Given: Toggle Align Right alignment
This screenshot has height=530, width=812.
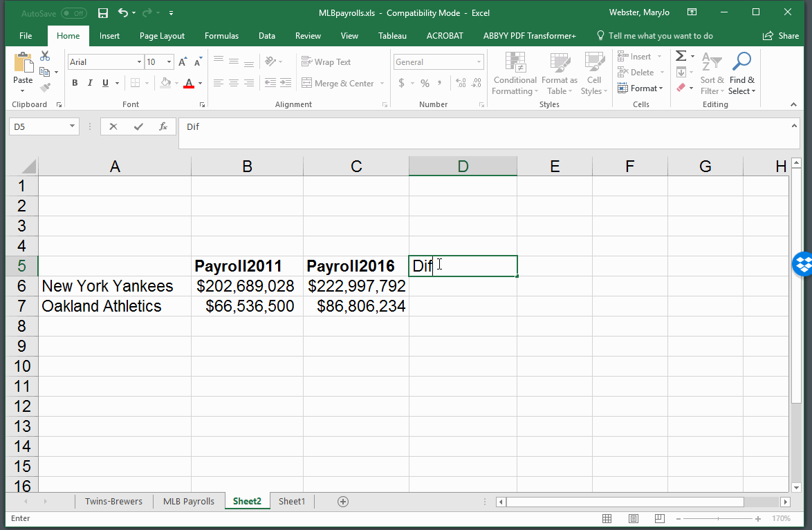Looking at the screenshot, I should (x=249, y=83).
